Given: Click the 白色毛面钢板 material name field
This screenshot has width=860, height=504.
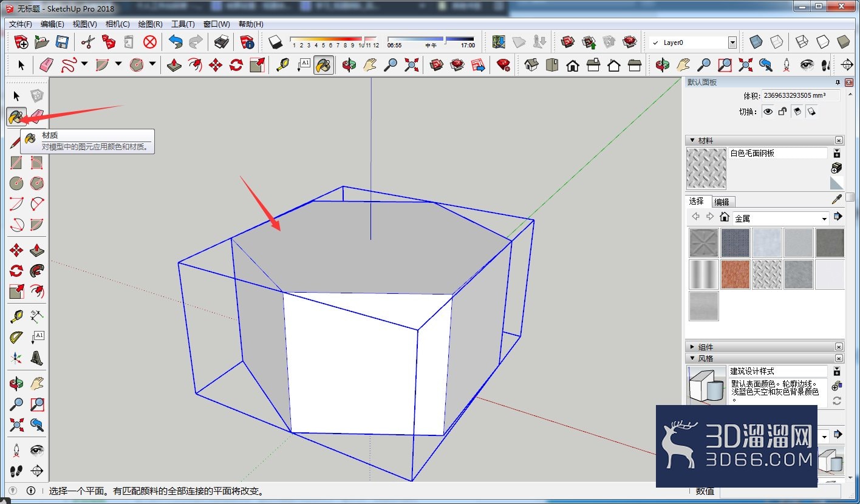Looking at the screenshot, I should tap(778, 154).
